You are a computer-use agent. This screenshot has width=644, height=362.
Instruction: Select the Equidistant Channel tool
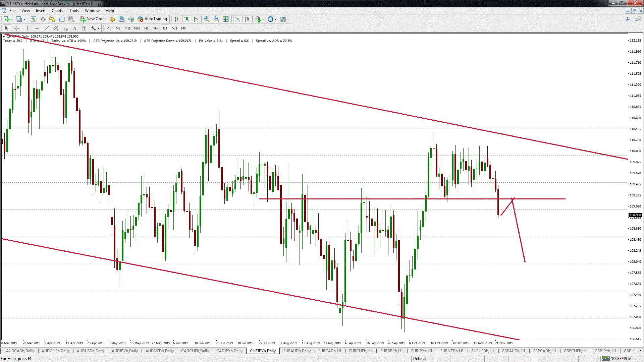click(56, 28)
